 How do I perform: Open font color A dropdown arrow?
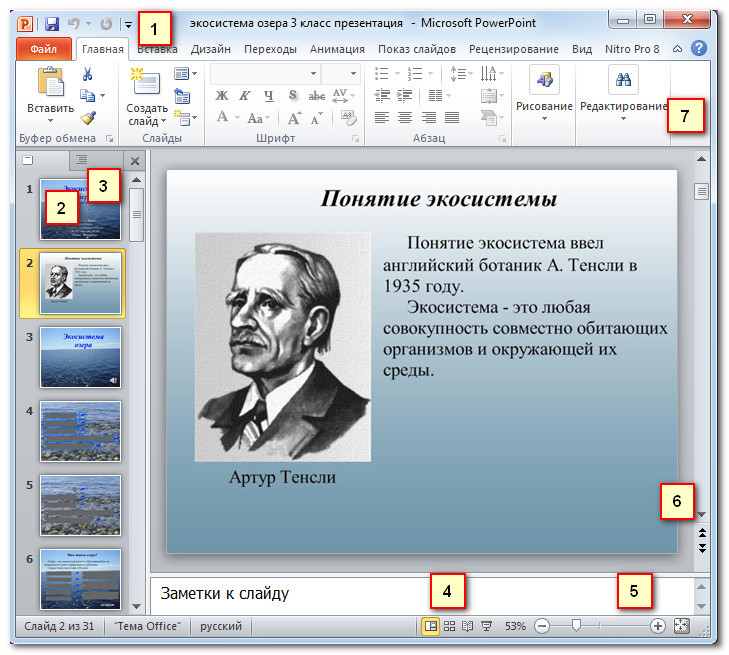pos(238,118)
